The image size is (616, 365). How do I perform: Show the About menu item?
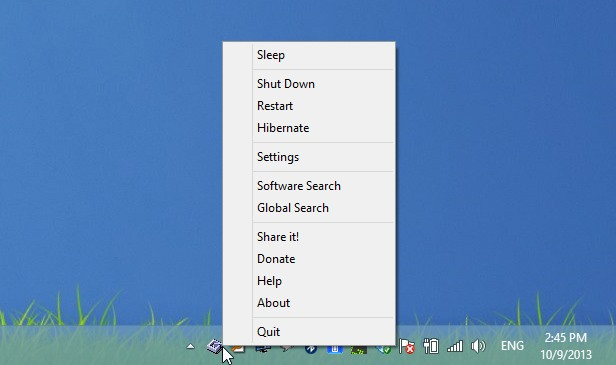[309, 303]
